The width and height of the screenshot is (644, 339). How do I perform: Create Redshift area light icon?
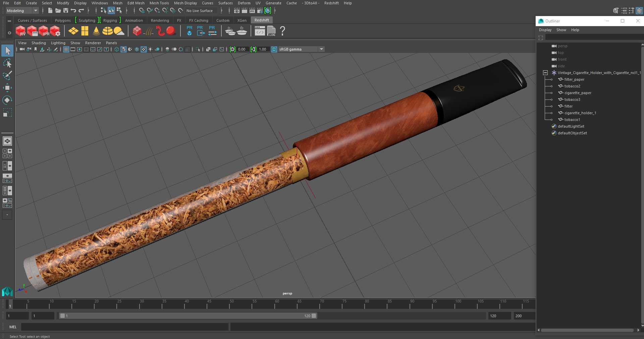coord(73,31)
